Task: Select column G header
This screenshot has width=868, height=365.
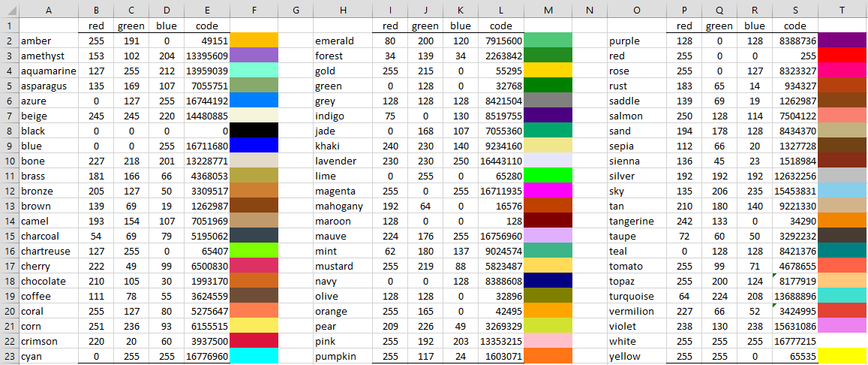Action: click(x=295, y=10)
